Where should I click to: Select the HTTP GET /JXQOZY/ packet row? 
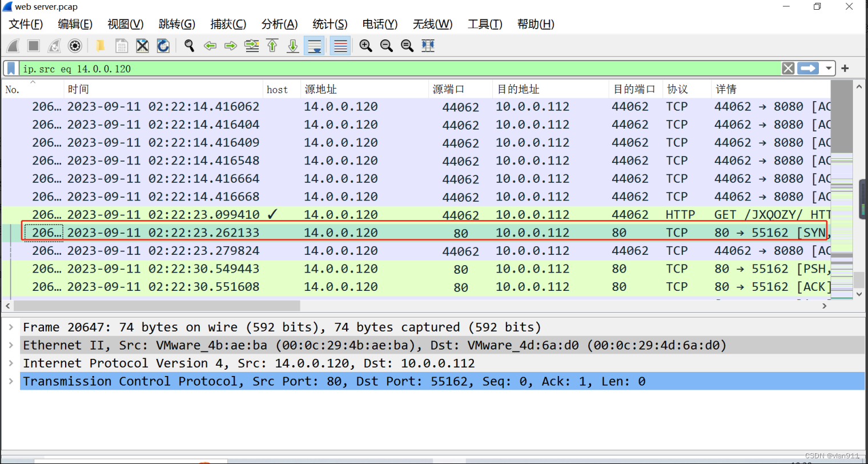pos(416,215)
